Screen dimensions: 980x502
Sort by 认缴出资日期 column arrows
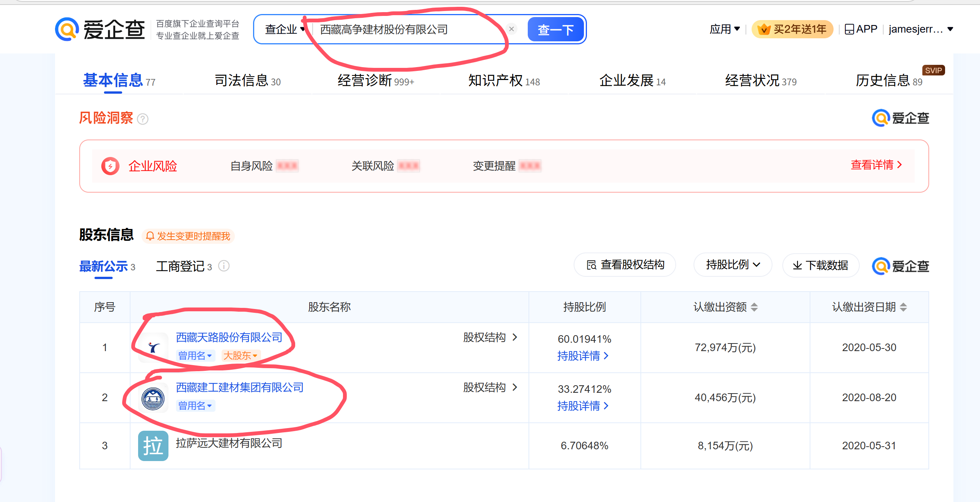coord(903,307)
